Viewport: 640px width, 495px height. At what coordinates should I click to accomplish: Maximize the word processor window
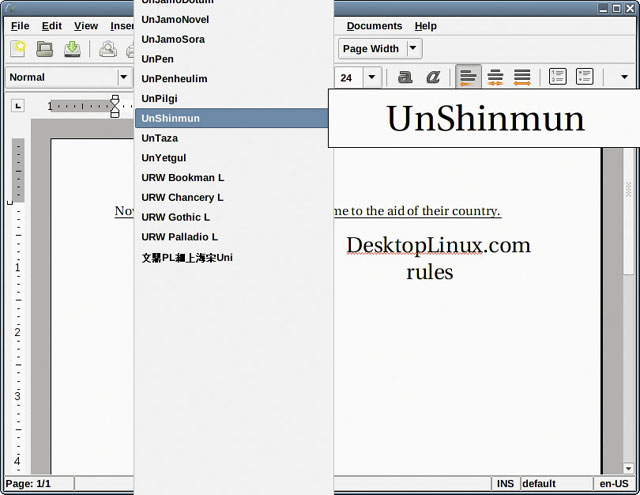click(616, 8)
